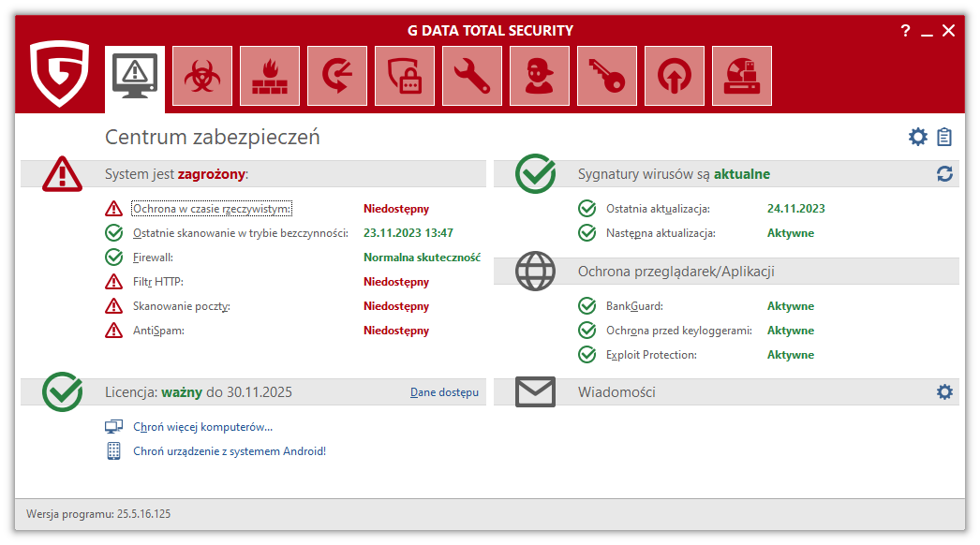Viewport: 980px width, 545px height.
Task: Open Ostatnia aktualizacja entry
Action: [658, 209]
